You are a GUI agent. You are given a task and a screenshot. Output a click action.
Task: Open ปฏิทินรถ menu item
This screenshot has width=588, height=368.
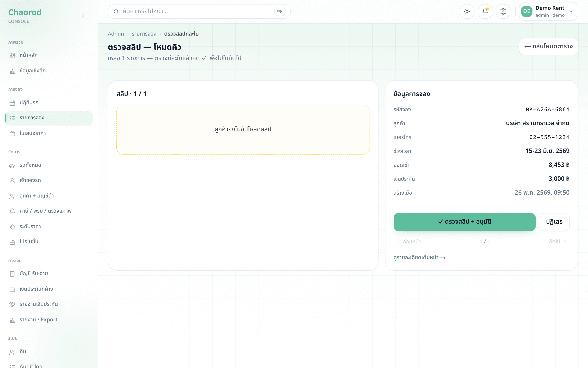(x=49, y=103)
